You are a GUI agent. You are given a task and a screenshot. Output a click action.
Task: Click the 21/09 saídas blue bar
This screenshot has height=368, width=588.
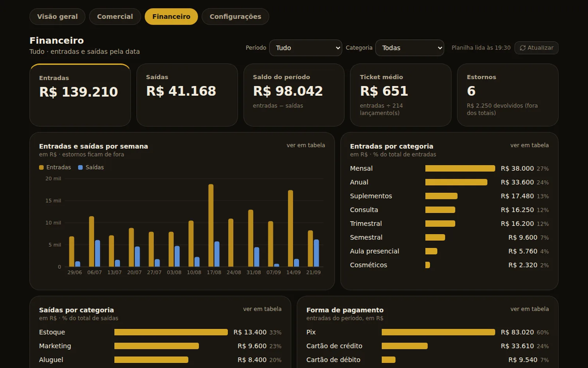pos(316,253)
